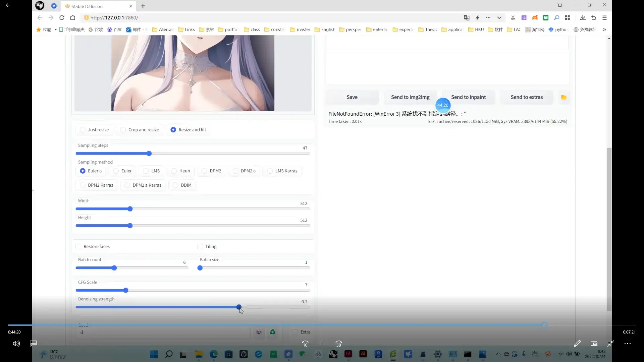
Task: Expand the extensions overflow chevron in toolbar
Action: tap(499, 18)
